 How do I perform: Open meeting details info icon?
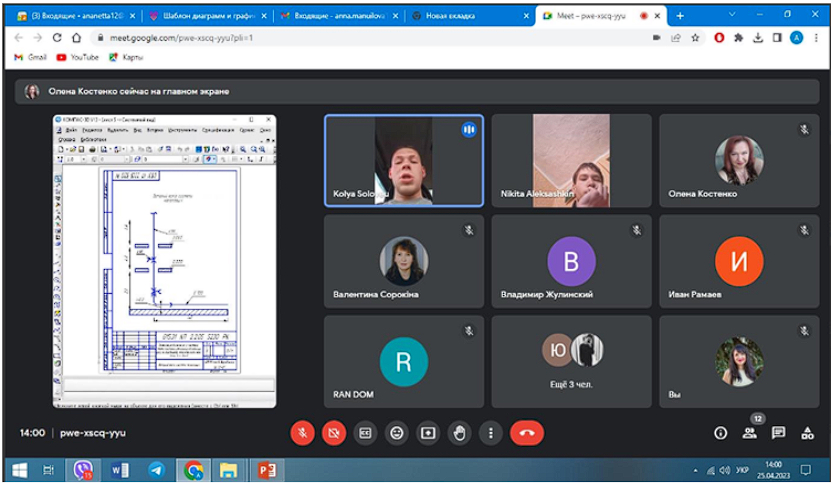coord(720,432)
